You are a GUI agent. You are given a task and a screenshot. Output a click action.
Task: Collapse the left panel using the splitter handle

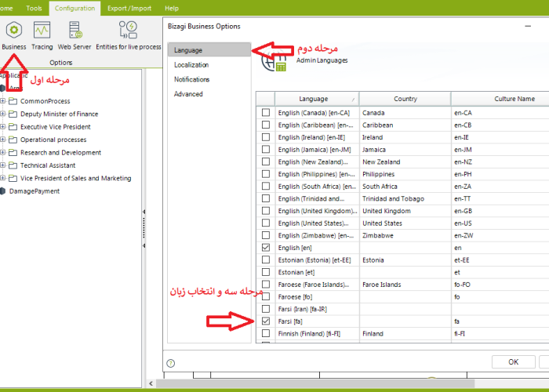coord(144,229)
